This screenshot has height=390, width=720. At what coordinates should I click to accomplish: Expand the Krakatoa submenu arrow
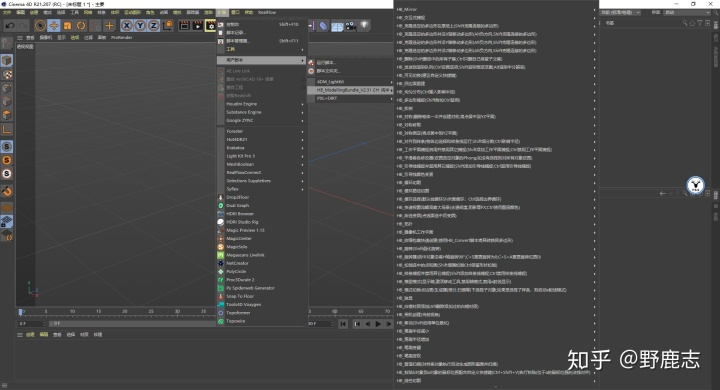click(302, 148)
